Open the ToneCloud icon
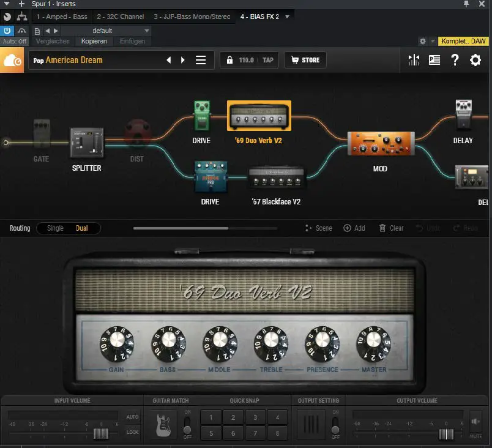The width and height of the screenshot is (492, 448). 12,61
